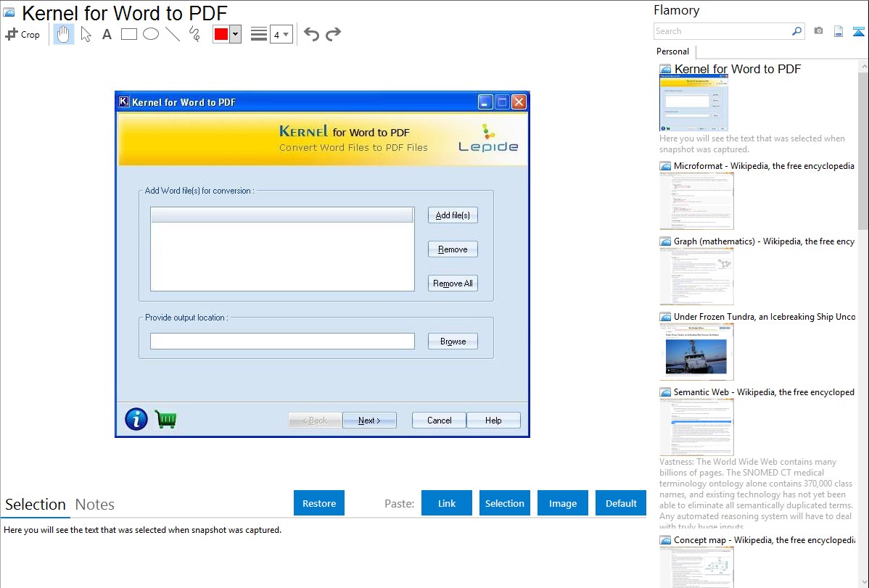The height and width of the screenshot is (588, 869).
Task: Click the Flamory search field
Action: coord(722,31)
